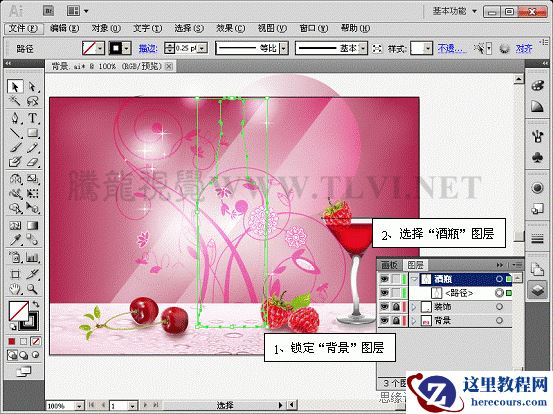The width and height of the screenshot is (553, 414).
Task: Unlock the 装饰 layer lock icon
Action: click(396, 307)
